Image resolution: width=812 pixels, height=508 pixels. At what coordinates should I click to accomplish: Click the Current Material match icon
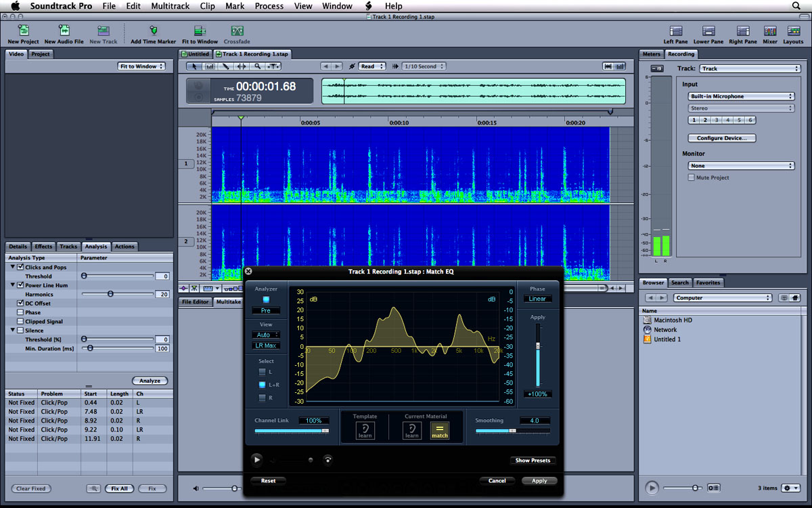click(440, 430)
